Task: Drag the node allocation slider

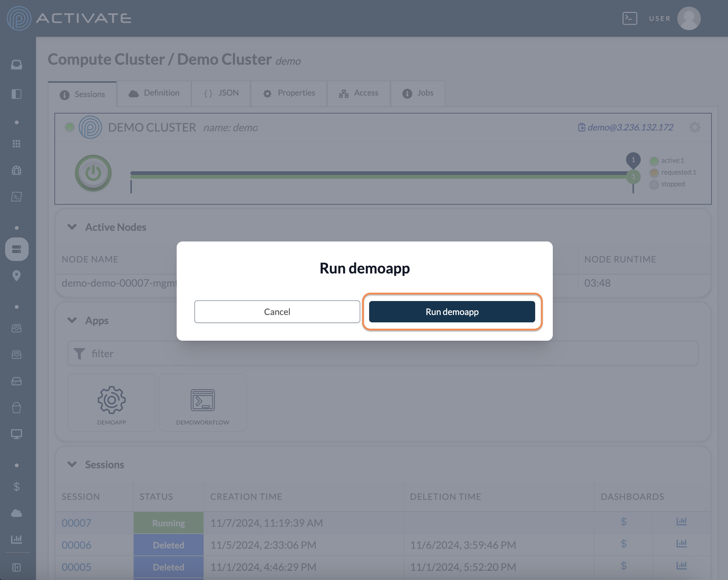Action: [x=632, y=176]
